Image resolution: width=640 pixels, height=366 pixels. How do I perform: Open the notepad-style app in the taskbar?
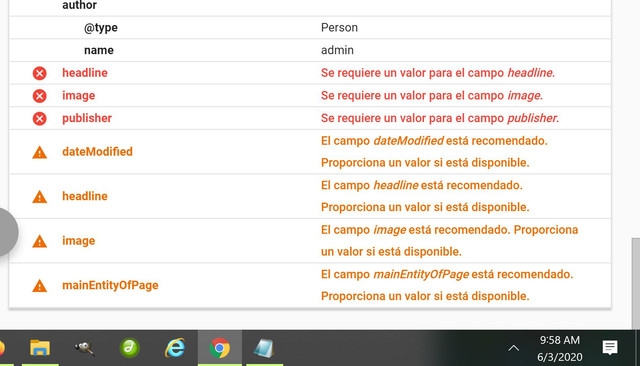pos(264,348)
